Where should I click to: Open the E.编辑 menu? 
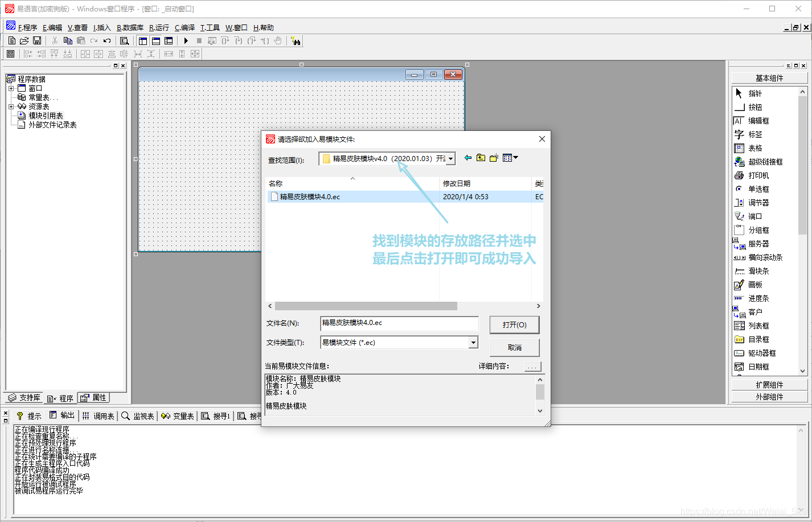52,27
